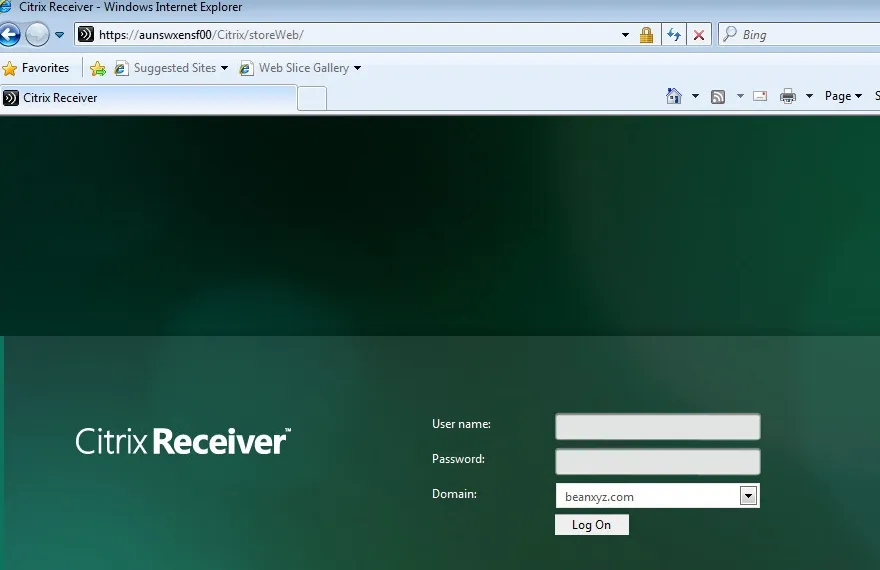Click the RSS feeds icon

coord(718,96)
